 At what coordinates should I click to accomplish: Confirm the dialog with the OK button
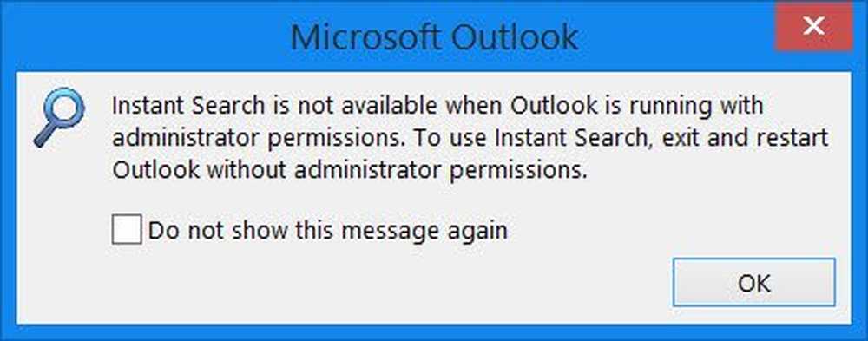click(x=754, y=282)
